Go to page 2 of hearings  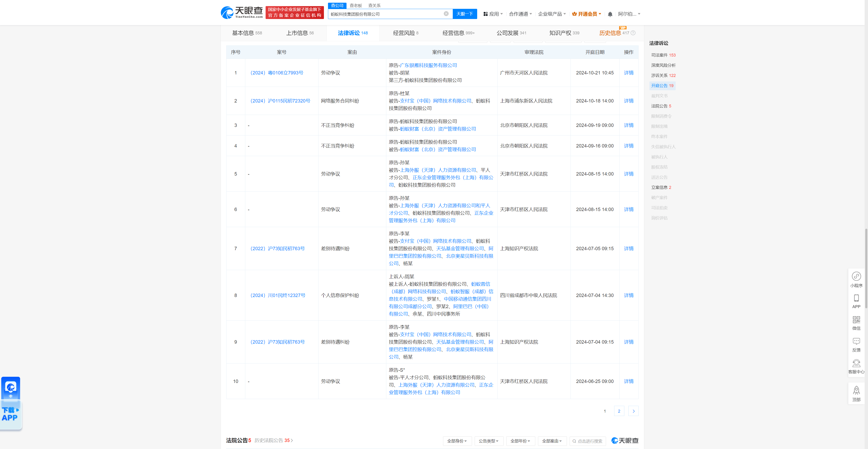(x=619, y=411)
